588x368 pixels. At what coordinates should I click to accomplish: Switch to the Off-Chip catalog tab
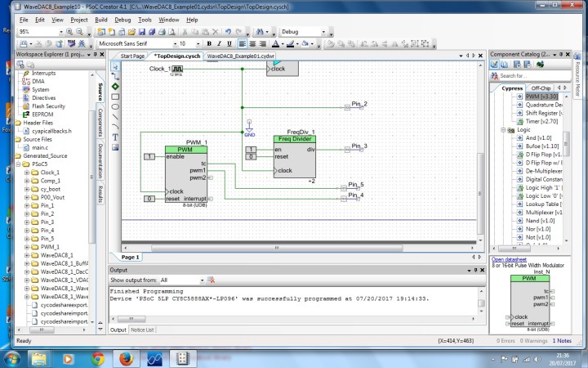(x=541, y=88)
